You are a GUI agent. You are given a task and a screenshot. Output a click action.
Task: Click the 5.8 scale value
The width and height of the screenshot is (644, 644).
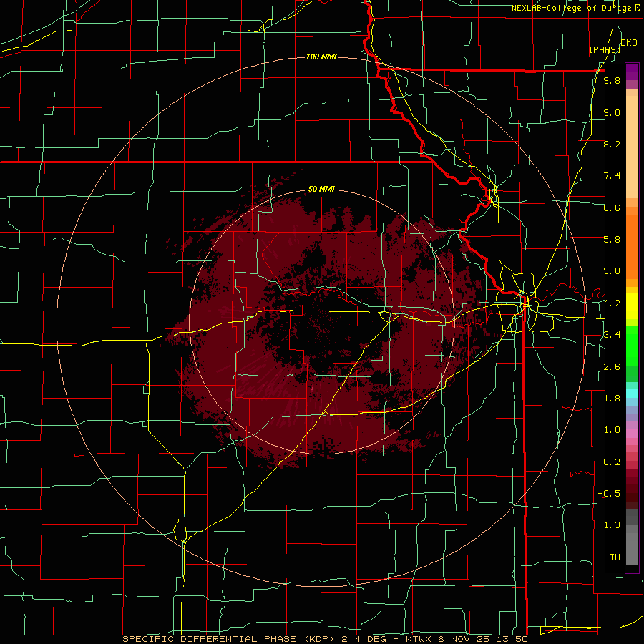612,240
